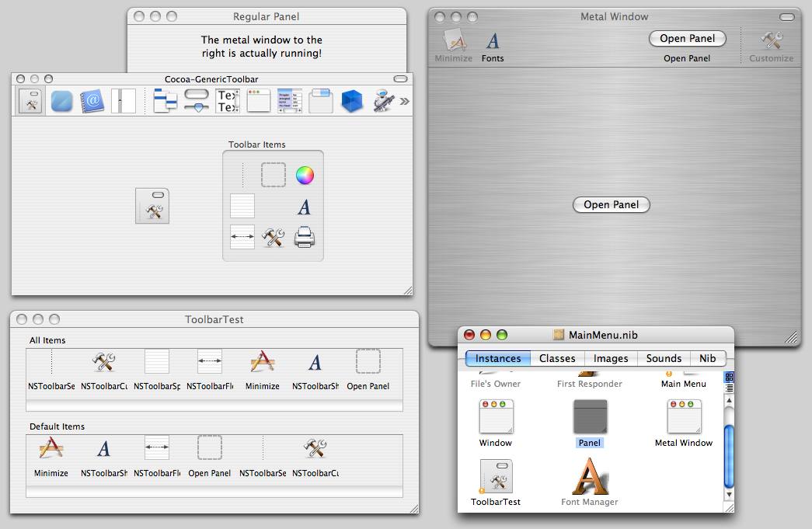Select the Font Manager instance icon
This screenshot has height=529, width=812.
(x=589, y=476)
